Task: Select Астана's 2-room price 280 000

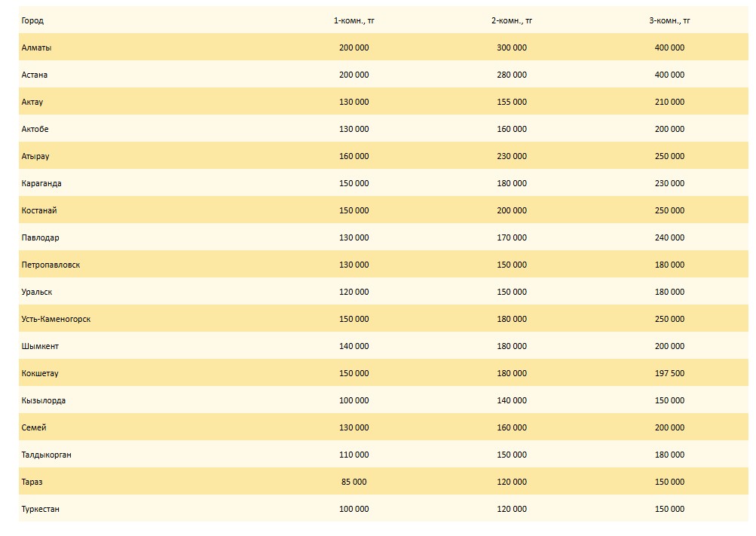Action: click(x=512, y=75)
